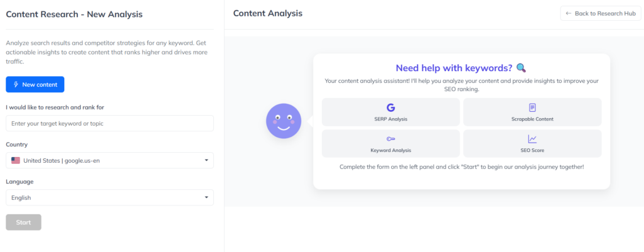Click the United States flag icon
The width and height of the screenshot is (644, 252).
[x=16, y=161]
